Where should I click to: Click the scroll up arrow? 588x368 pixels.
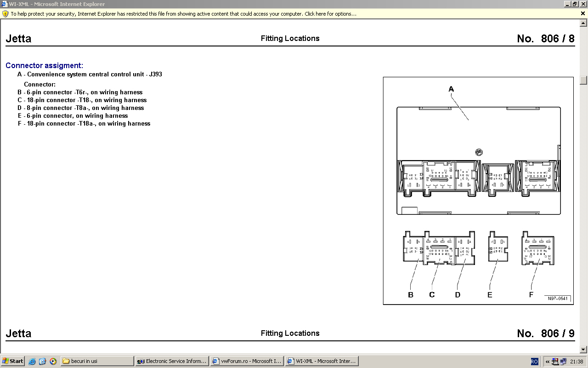pos(583,23)
